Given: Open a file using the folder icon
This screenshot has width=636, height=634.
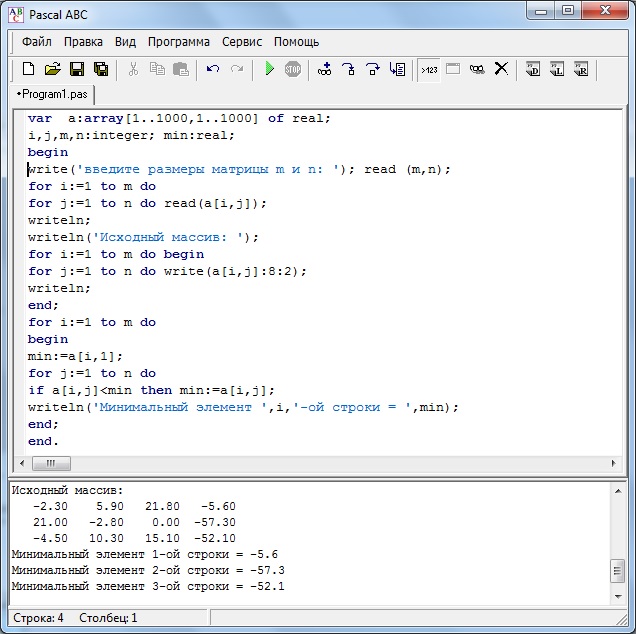Looking at the screenshot, I should [x=52, y=69].
